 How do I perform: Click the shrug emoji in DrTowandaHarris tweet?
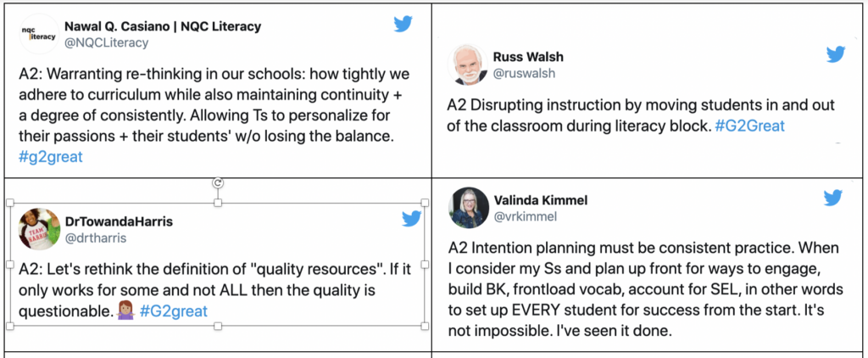click(126, 310)
